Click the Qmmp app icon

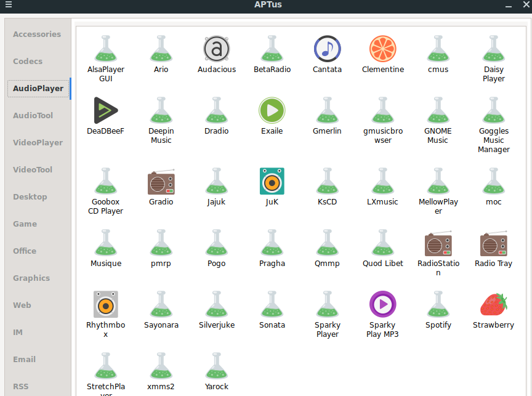pyautogui.click(x=327, y=243)
